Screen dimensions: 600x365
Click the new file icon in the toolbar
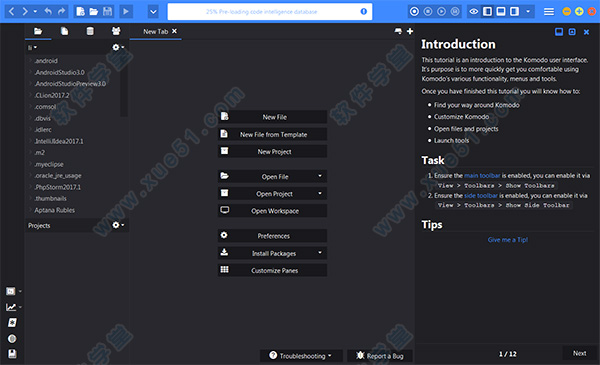80,11
